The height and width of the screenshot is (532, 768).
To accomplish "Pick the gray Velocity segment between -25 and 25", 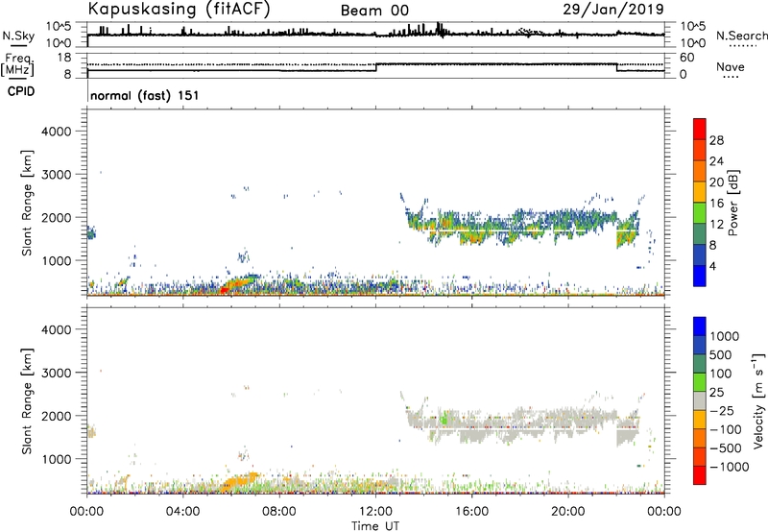I will tap(700, 401).
